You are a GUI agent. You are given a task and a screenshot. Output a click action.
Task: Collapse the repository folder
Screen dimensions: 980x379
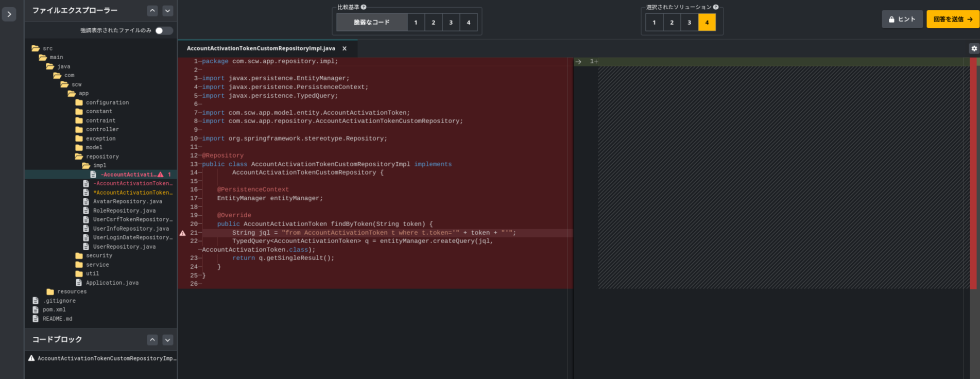pos(97,157)
